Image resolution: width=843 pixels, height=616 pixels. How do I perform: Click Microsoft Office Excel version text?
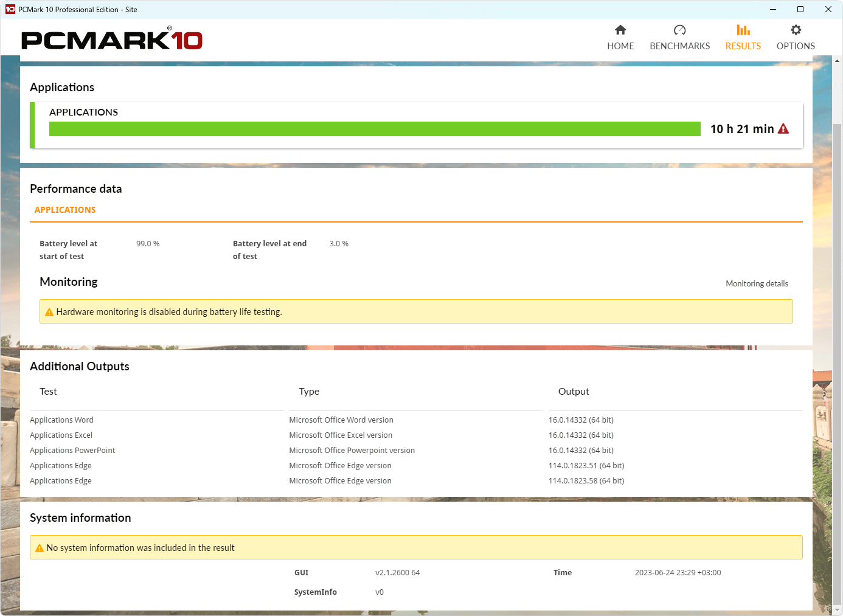pyautogui.click(x=341, y=435)
